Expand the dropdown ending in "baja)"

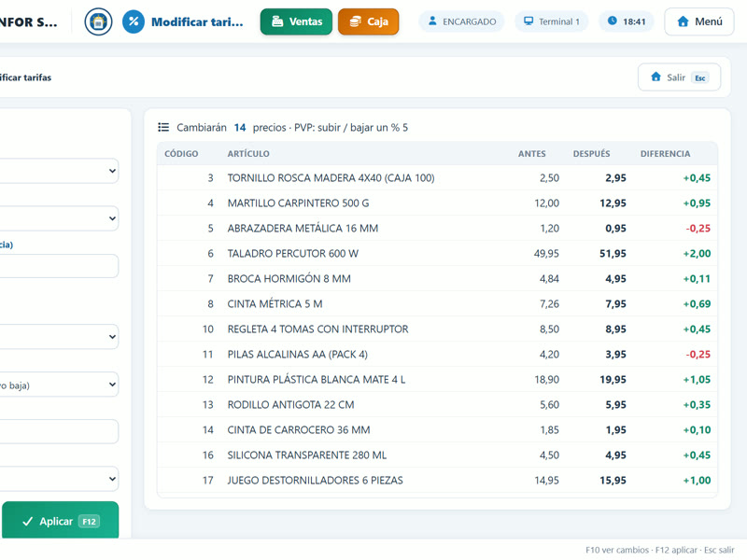[59, 385]
